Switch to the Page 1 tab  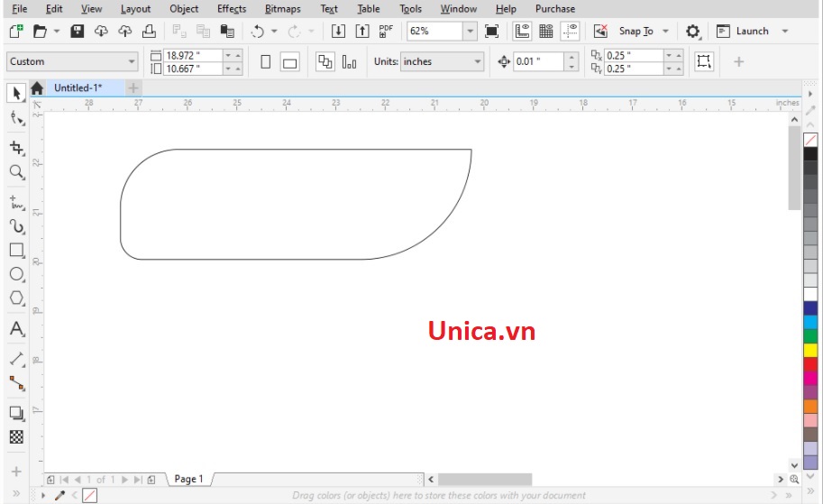[188, 479]
